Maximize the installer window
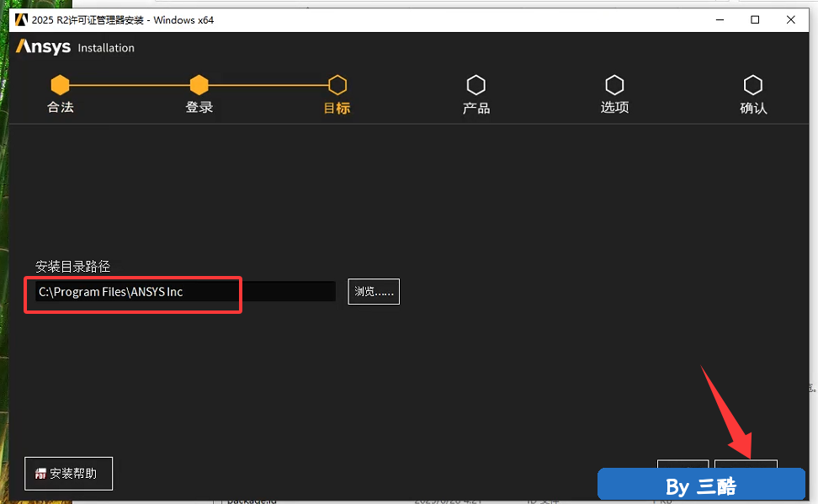Image resolution: width=818 pixels, height=504 pixels. 755,20
